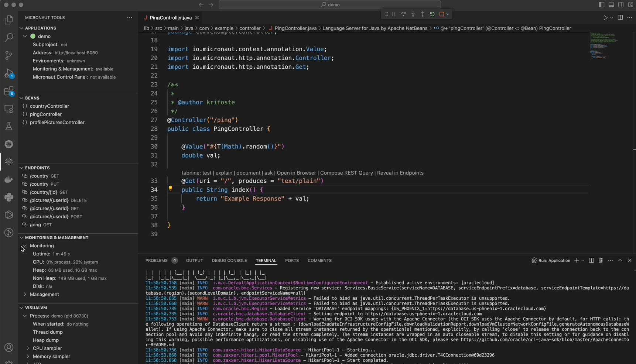Click the demo search bar at the top
This screenshot has height=364, width=636.
330,5
